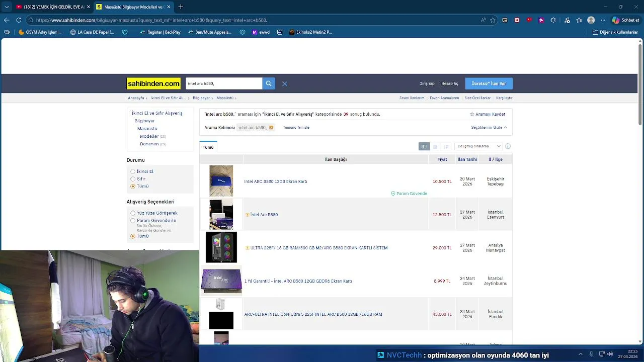
Task: Open Register | BackPlay bookmark
Action: (160, 32)
